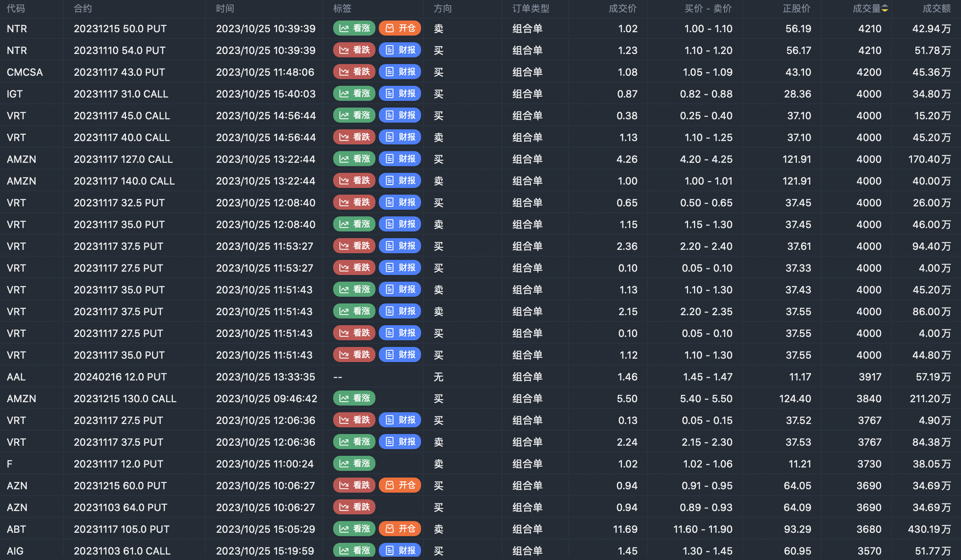961x560 pixels.
Task: Click 看涨 tag on AMZN 127.0 CALL row
Action: click(x=355, y=159)
